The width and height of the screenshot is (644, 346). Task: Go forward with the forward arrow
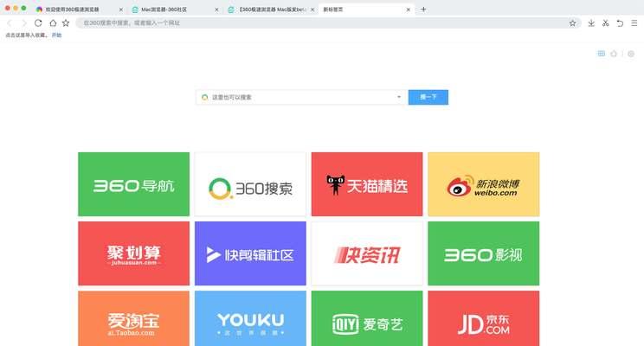[24, 23]
